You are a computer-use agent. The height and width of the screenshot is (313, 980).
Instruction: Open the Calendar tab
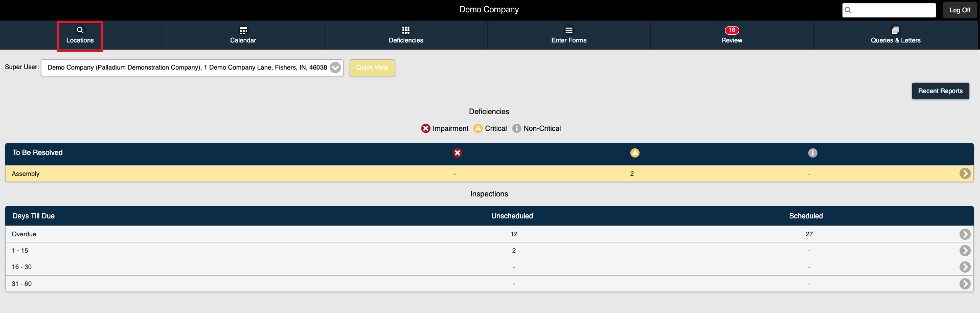pos(243,35)
